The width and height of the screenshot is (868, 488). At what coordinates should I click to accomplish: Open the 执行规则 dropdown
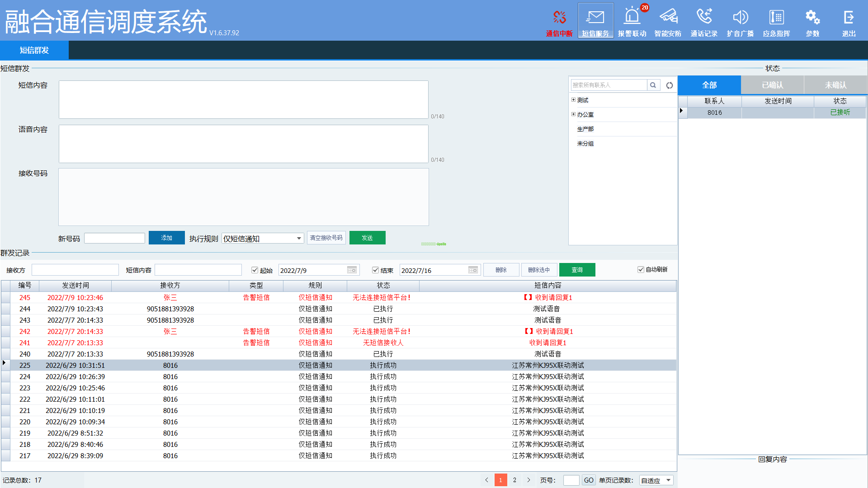(x=299, y=238)
